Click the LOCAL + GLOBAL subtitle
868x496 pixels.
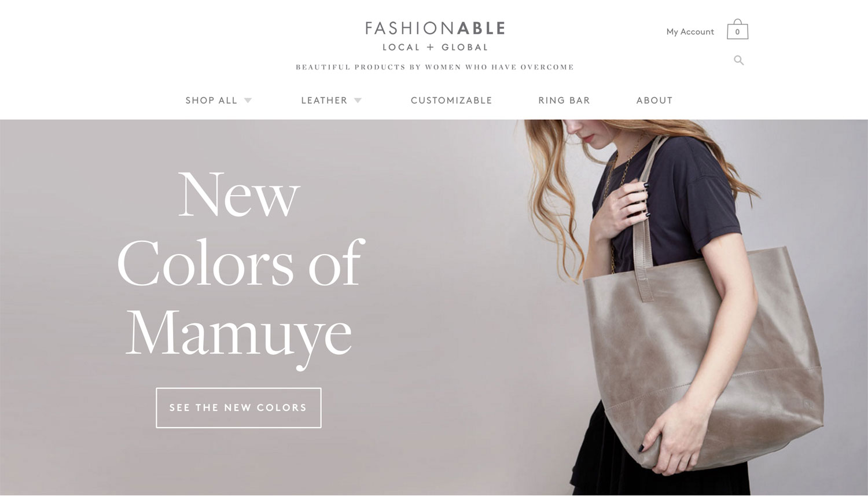click(435, 47)
